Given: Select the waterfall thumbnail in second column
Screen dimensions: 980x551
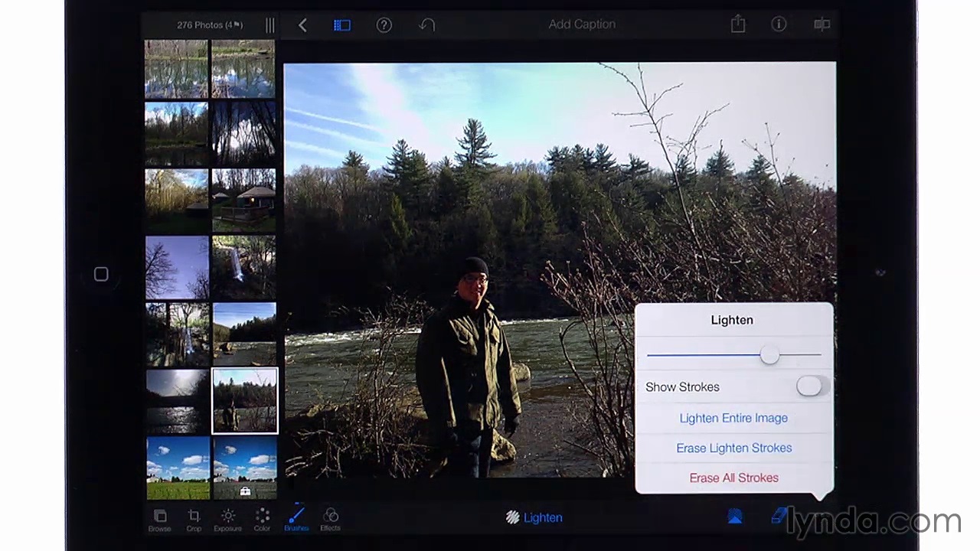Looking at the screenshot, I should point(243,267).
